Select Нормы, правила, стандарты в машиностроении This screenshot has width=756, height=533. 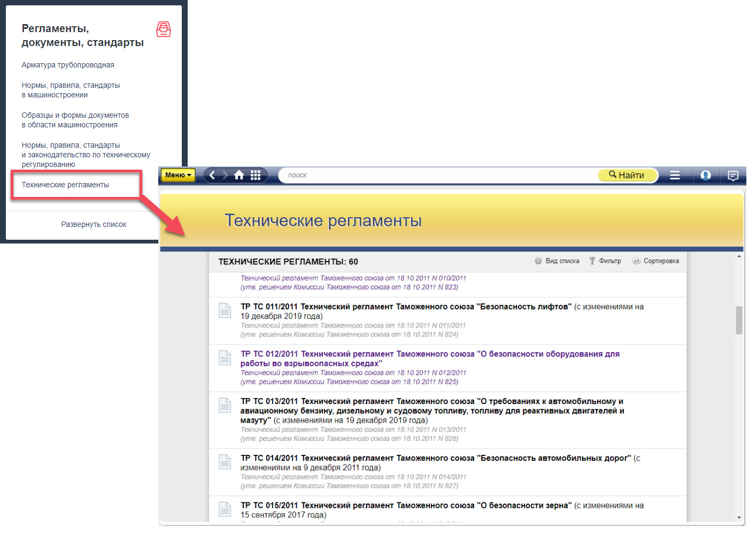coord(71,90)
